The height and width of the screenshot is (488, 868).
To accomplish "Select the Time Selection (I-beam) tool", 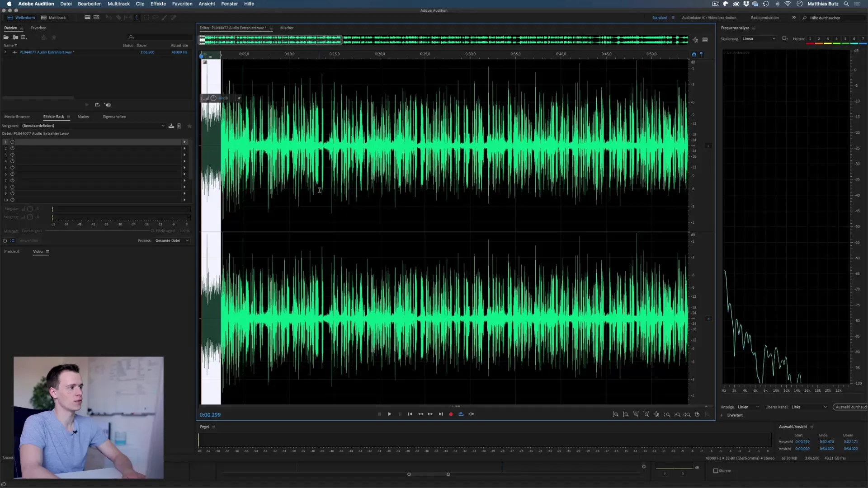I will pyautogui.click(x=137, y=18).
